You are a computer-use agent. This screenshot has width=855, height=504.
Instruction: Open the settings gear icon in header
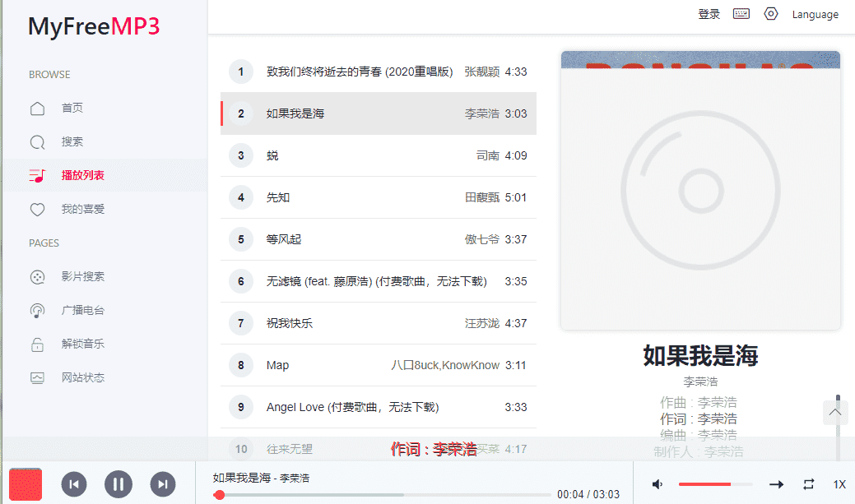[x=770, y=14]
